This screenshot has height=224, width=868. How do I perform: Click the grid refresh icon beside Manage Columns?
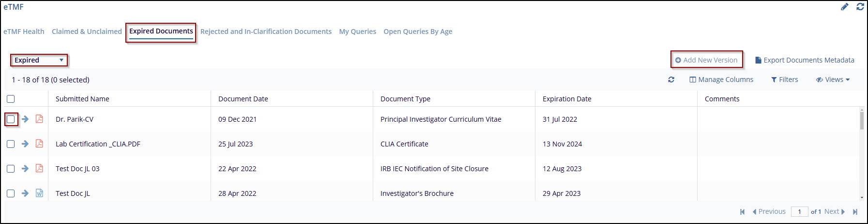point(671,80)
